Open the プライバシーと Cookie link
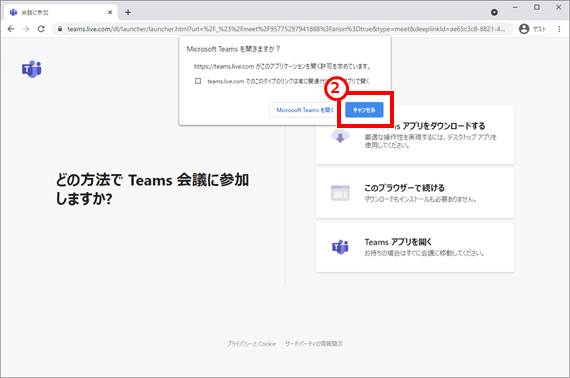The height and width of the screenshot is (378, 570). tap(251, 343)
